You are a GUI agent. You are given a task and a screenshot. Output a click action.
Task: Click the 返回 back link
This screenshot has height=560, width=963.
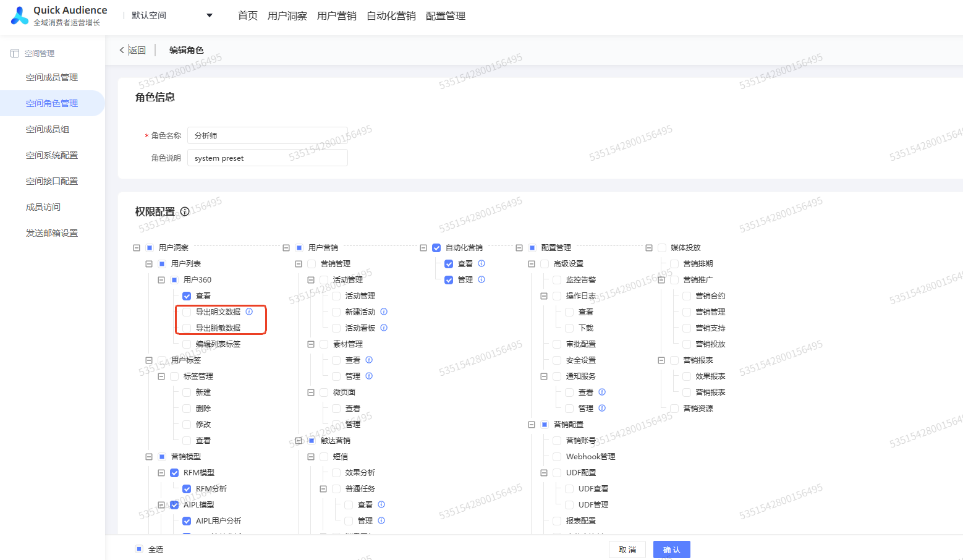tap(132, 50)
